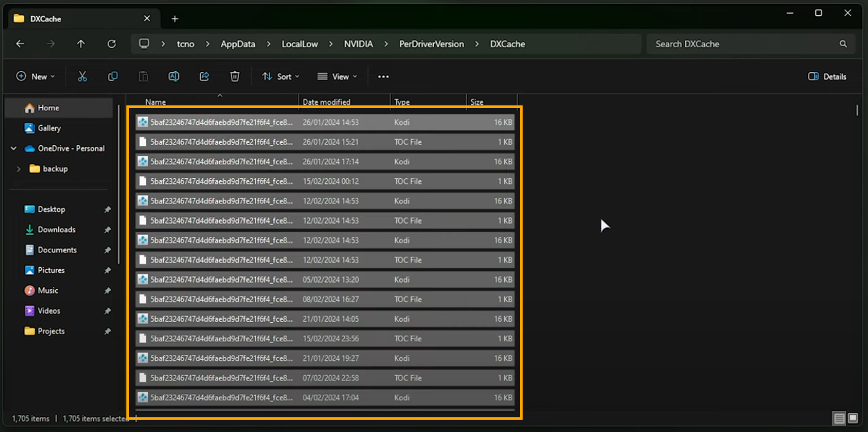Image resolution: width=868 pixels, height=432 pixels.
Task: Open the View dropdown menu
Action: [337, 77]
